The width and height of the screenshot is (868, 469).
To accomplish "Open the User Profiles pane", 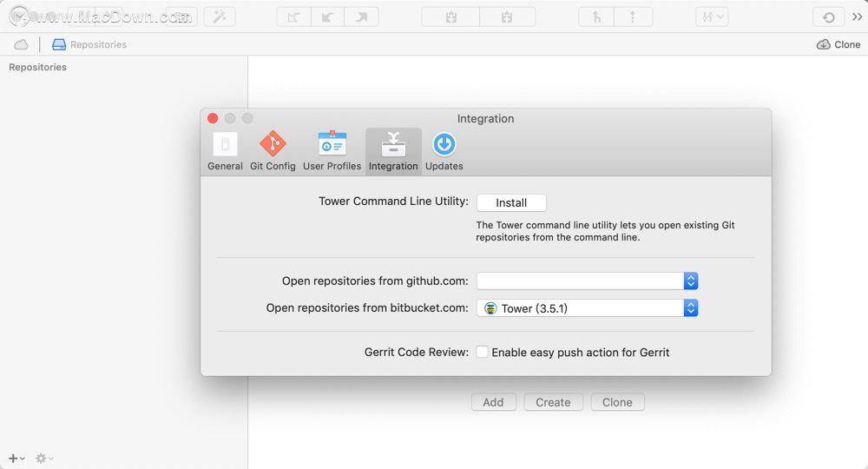I will pyautogui.click(x=332, y=151).
